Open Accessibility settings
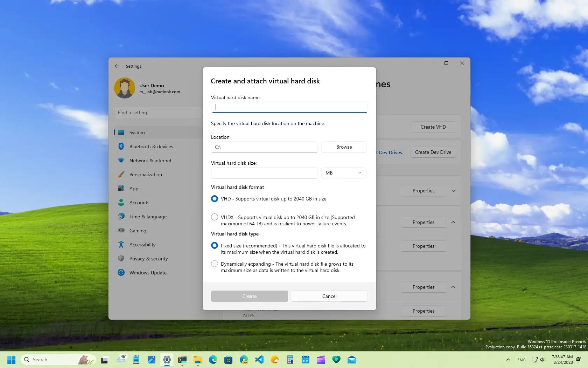Viewport: 588px width, 368px height. [x=142, y=245]
